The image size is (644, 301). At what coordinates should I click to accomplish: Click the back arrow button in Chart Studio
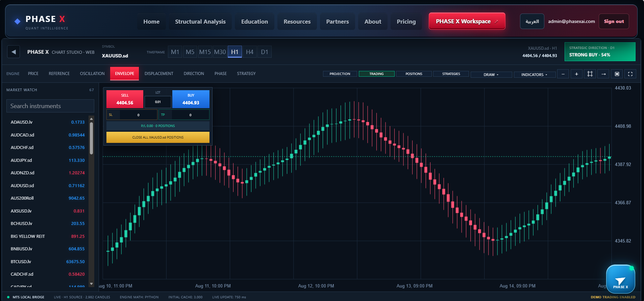click(14, 52)
